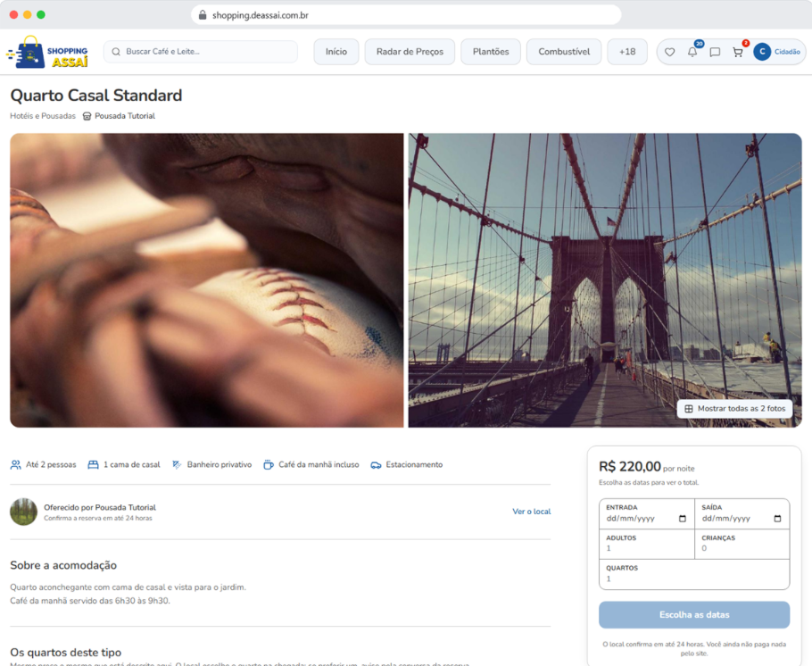Click the Escolha as datas button
Viewport: 812px width, 666px height.
(x=694, y=615)
